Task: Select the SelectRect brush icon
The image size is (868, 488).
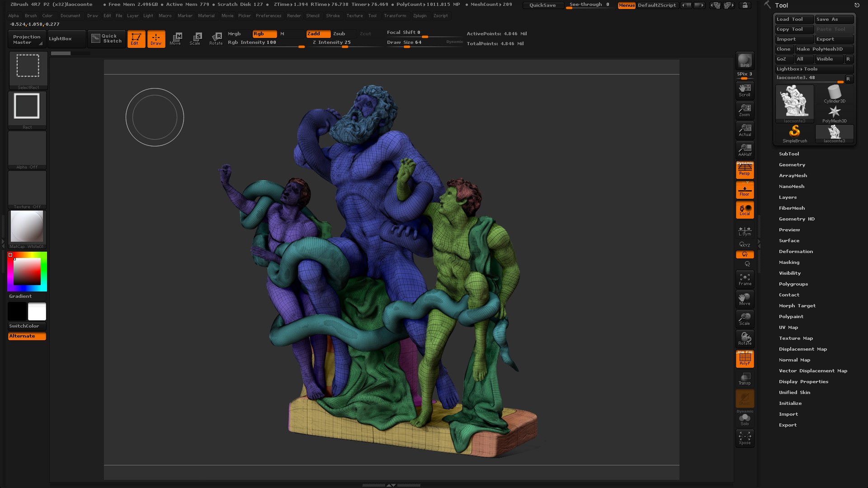Action: click(28, 70)
